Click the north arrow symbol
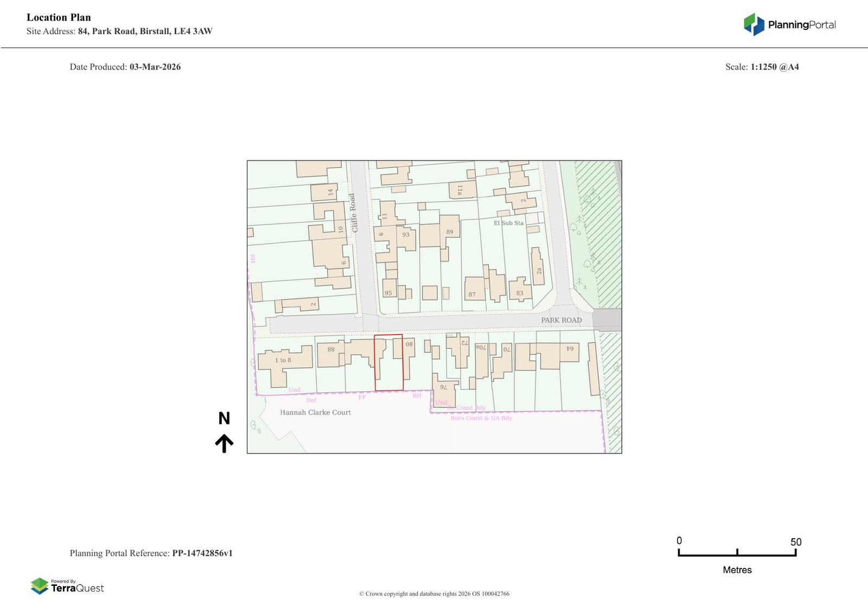 click(224, 443)
